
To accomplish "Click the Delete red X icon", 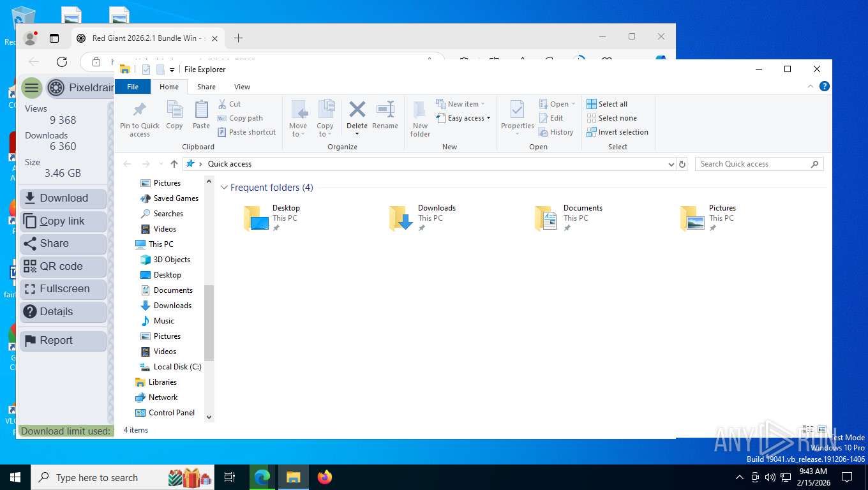I will coord(357,110).
